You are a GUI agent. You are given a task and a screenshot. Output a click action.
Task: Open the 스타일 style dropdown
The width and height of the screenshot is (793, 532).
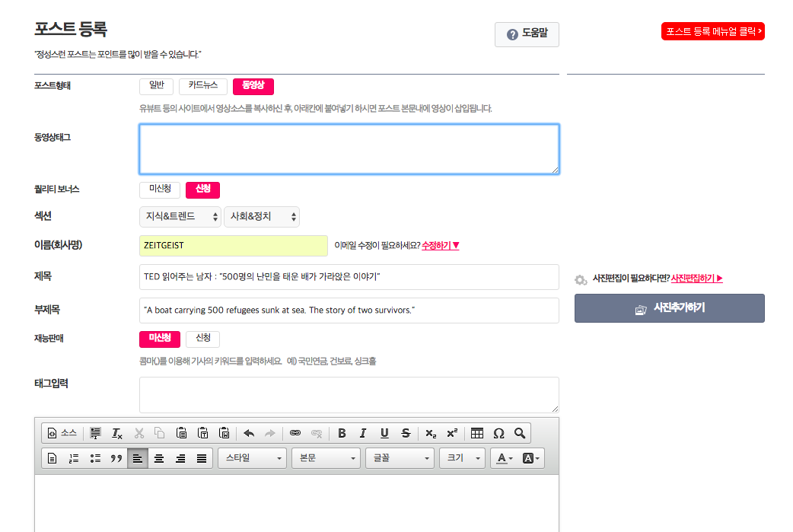click(x=253, y=458)
